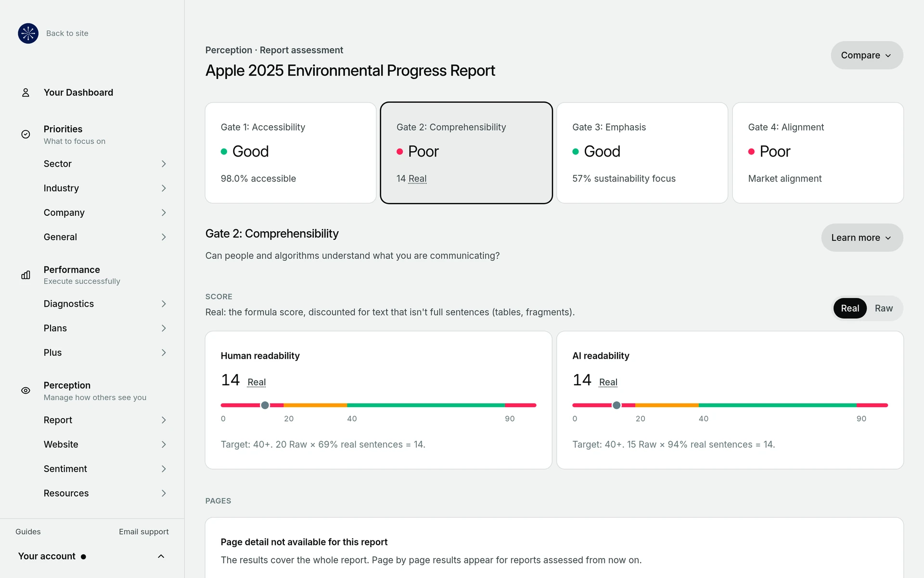
Task: Select the Gate 3: Emphasis card
Action: 642,153
